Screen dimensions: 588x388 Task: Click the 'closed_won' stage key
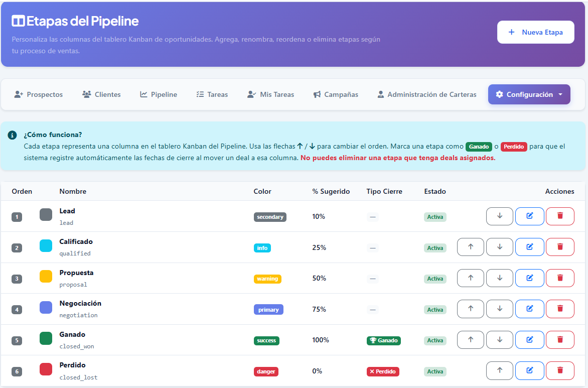coord(76,346)
